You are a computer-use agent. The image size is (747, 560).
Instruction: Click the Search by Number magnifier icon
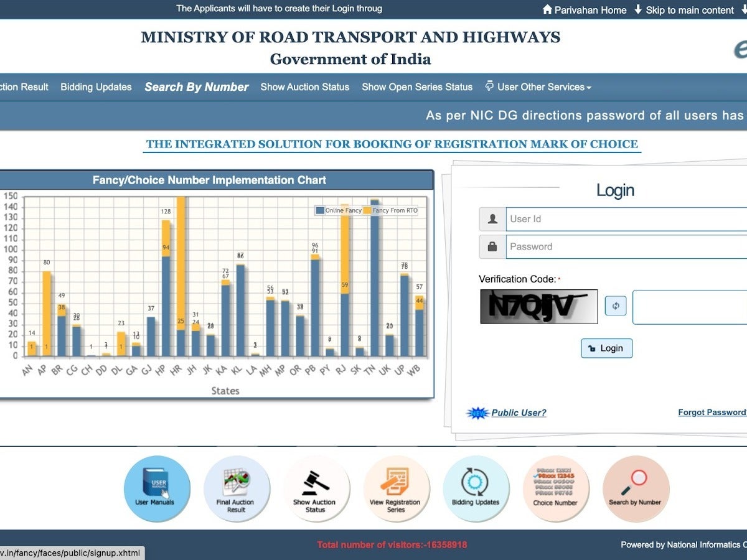[635, 488]
